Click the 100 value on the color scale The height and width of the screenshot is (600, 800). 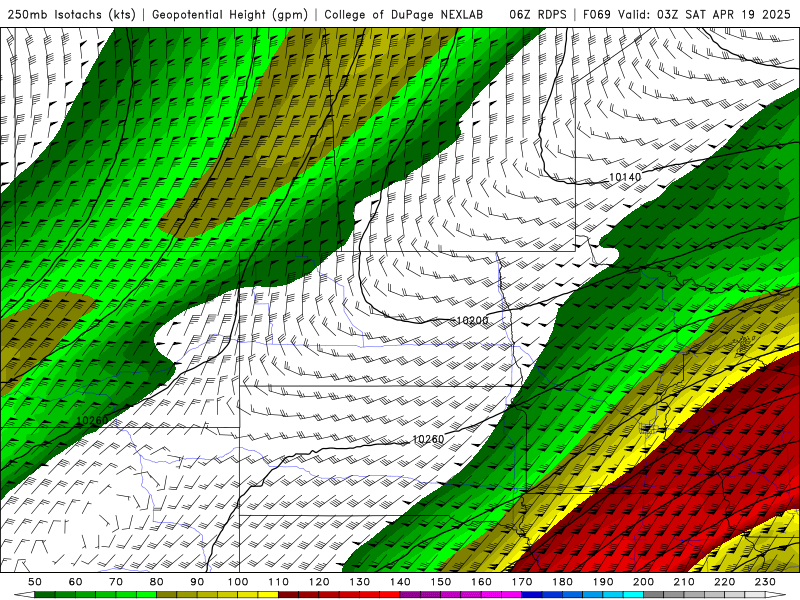point(238,582)
